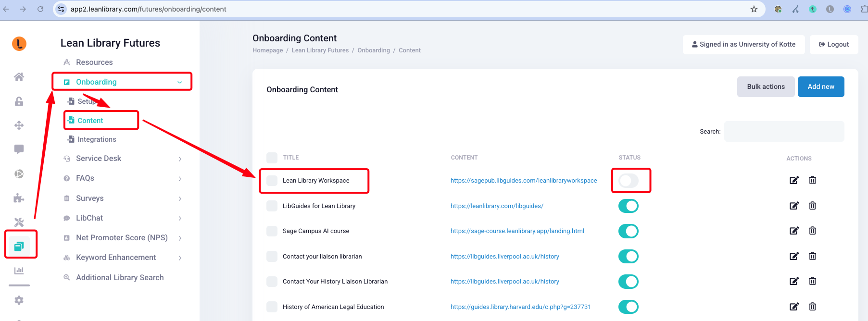Open the chat bubble icon in rail
The height and width of the screenshot is (321, 868).
19,149
